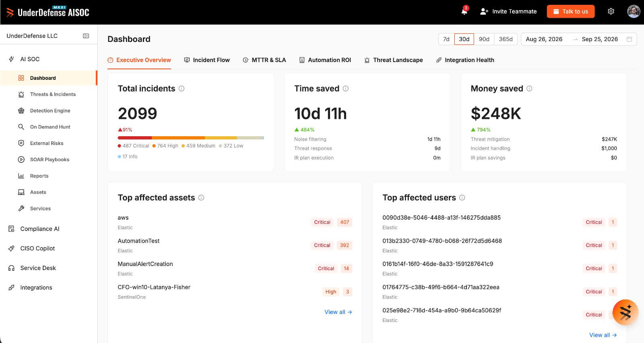Click the info icon next to Total incidents
Image resolution: width=644 pixels, height=343 pixels.
point(182,89)
